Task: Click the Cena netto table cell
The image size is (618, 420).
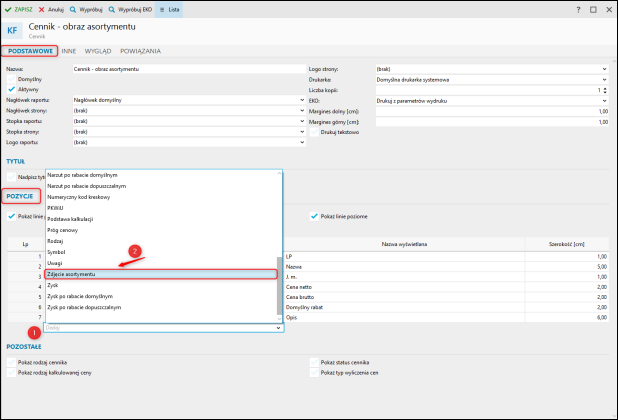Action: (x=404, y=287)
